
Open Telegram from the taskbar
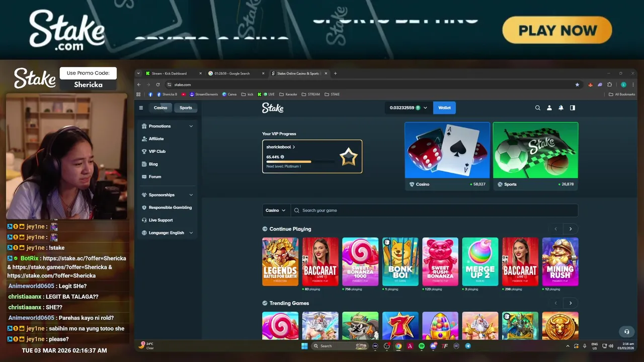468,346
